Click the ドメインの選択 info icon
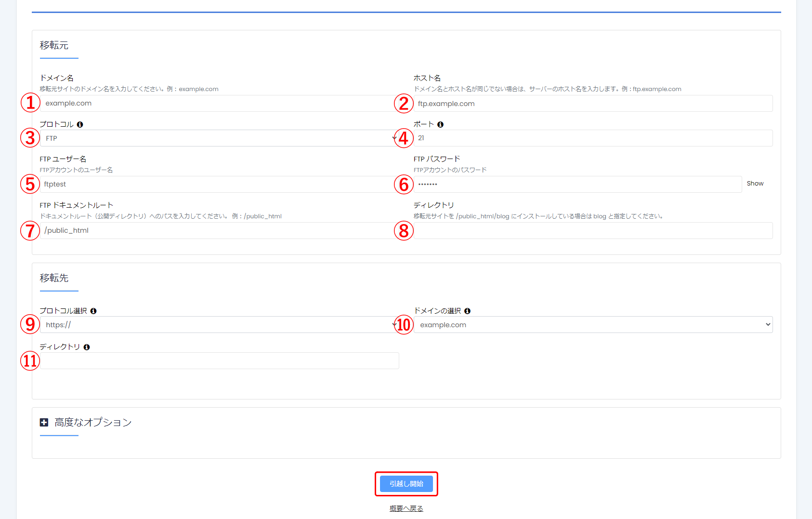This screenshot has height=519, width=812. point(468,311)
